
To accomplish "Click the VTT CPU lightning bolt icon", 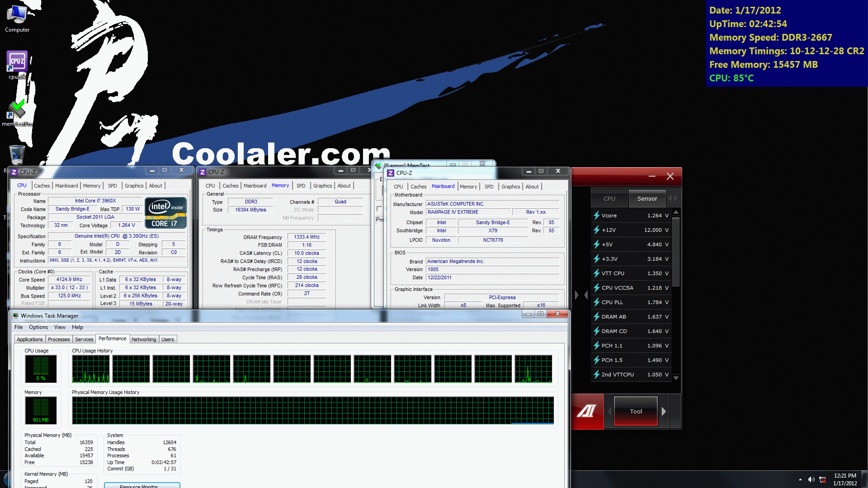I will pyautogui.click(x=596, y=273).
